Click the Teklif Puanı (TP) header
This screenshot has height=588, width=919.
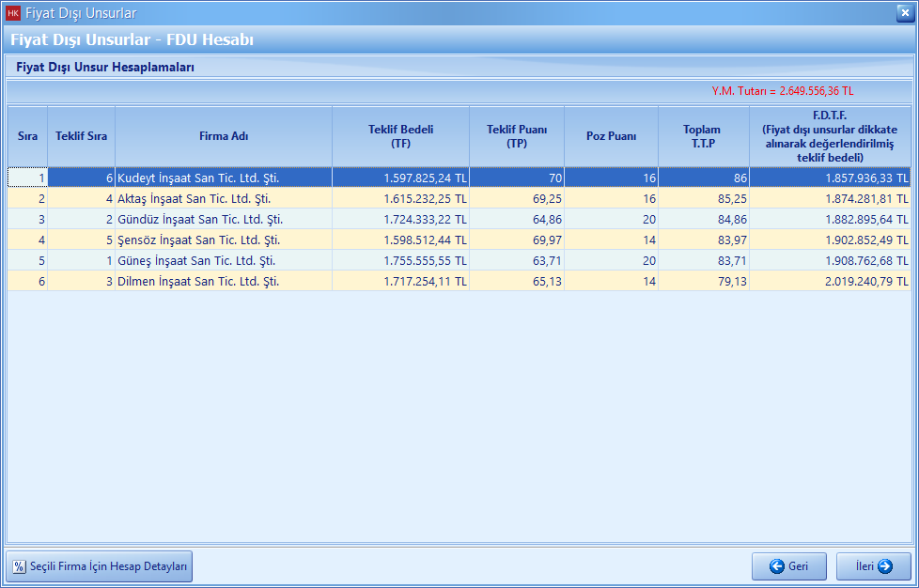[517, 136]
